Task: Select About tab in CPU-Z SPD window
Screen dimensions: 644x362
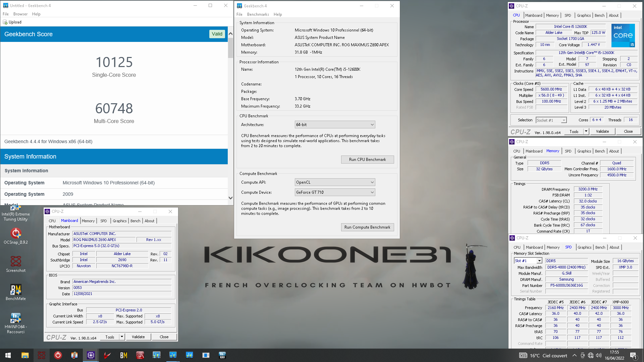Action: [614, 247]
